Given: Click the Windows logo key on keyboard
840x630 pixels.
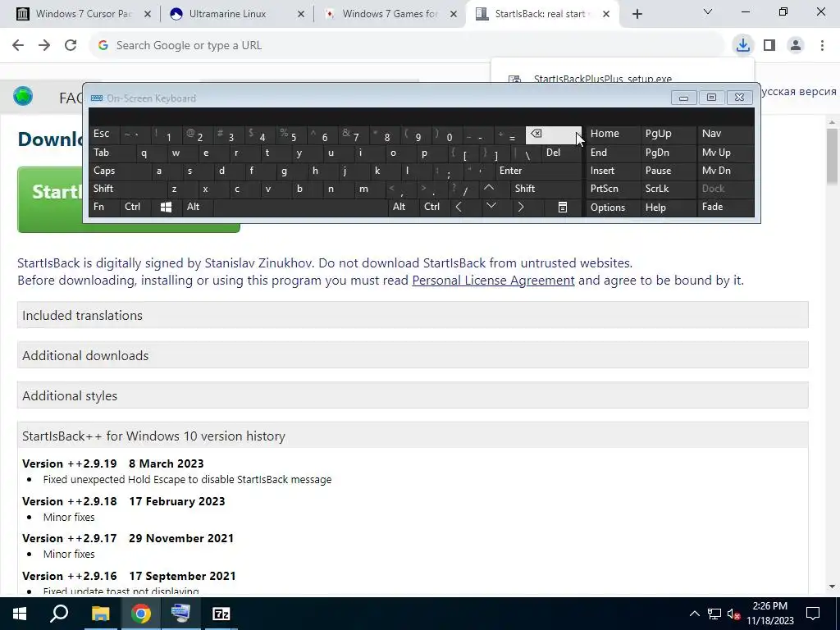Looking at the screenshot, I should point(166,208).
